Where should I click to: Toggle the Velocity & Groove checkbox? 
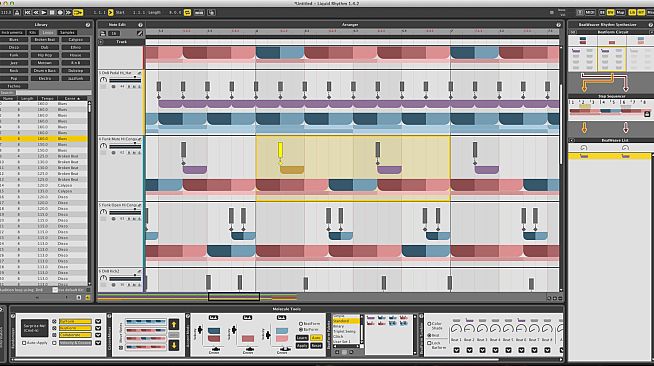tap(54, 343)
